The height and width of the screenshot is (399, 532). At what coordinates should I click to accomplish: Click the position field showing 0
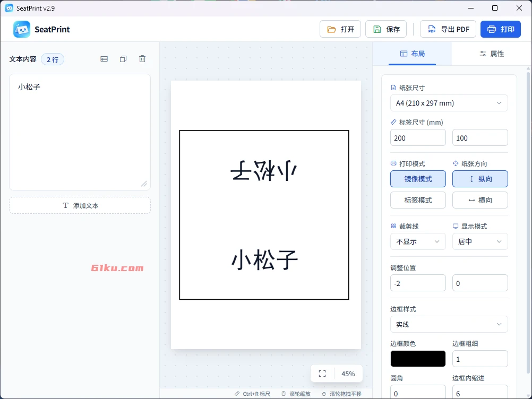click(480, 283)
